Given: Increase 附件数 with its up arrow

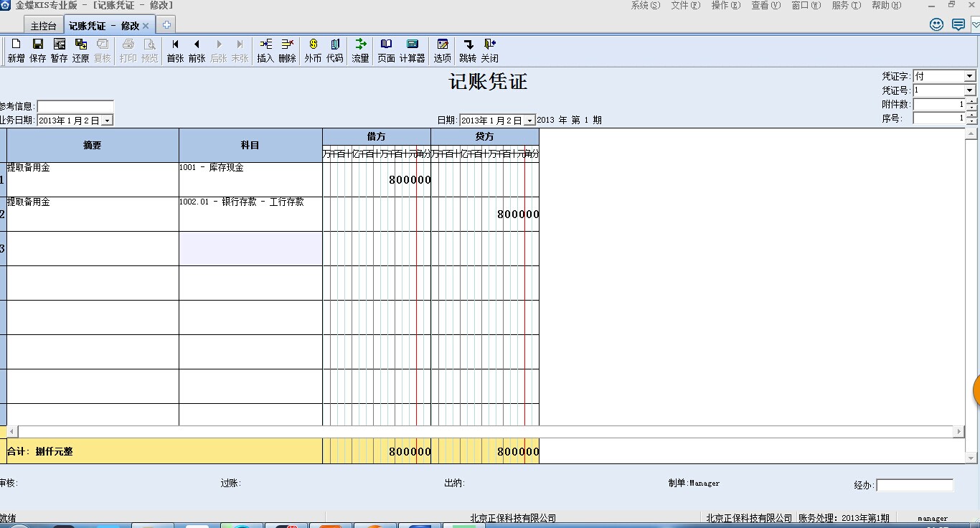Looking at the screenshot, I should point(971,101).
